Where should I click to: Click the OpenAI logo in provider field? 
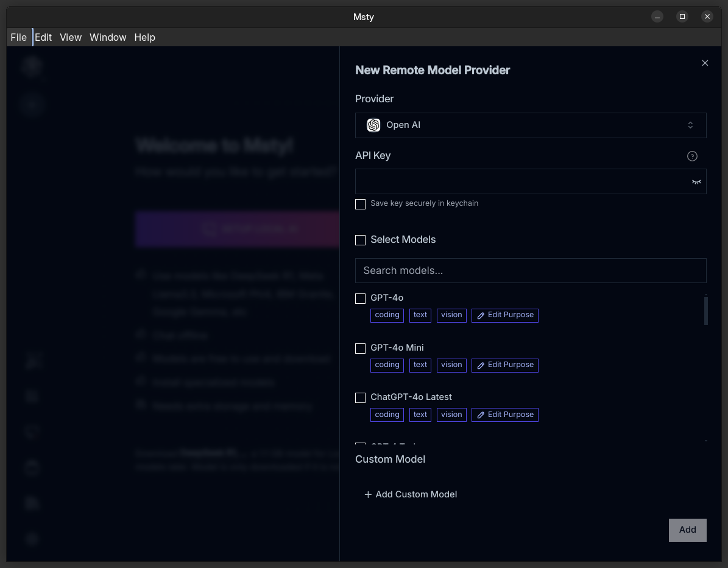(x=373, y=125)
